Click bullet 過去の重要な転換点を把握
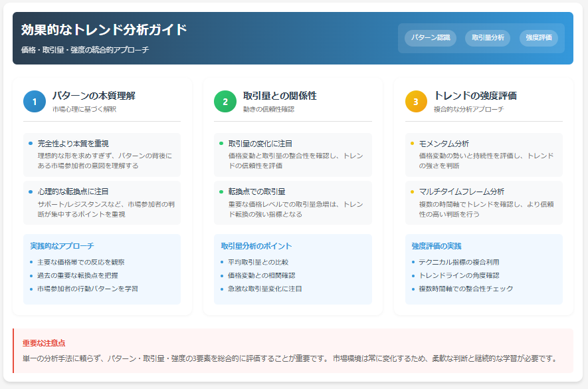This screenshot has width=588, height=389. (x=77, y=275)
